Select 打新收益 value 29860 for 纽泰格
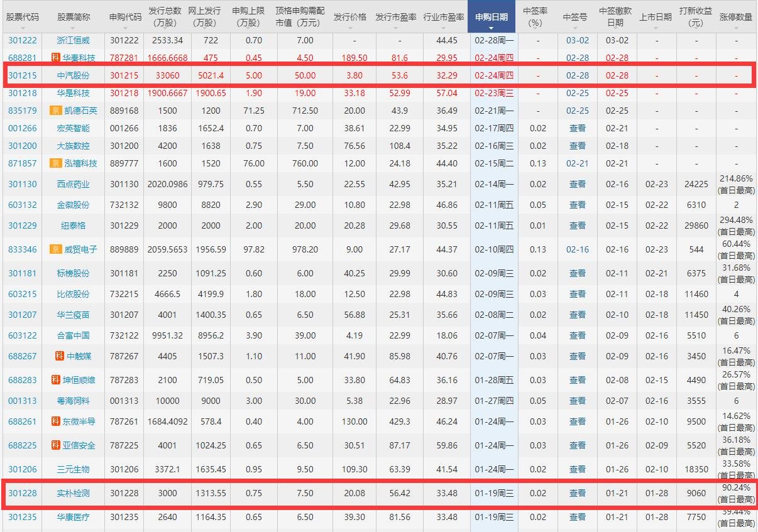758x532 pixels. (x=696, y=225)
